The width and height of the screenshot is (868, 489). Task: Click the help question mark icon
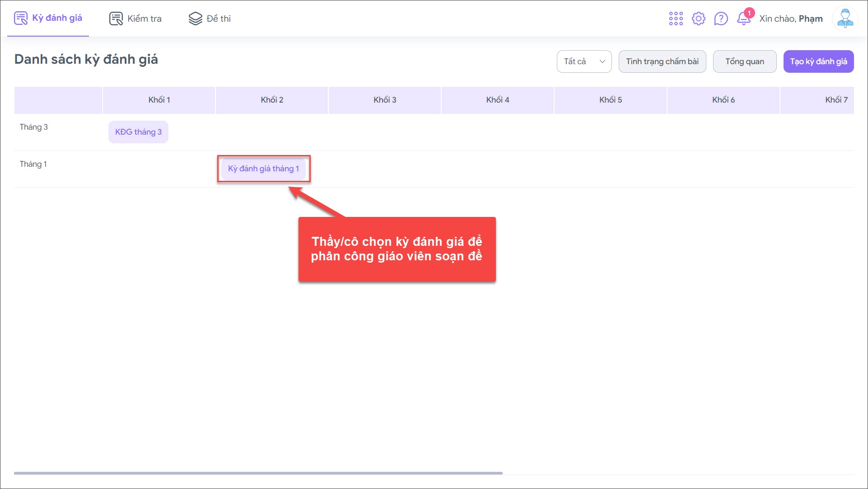pos(721,19)
